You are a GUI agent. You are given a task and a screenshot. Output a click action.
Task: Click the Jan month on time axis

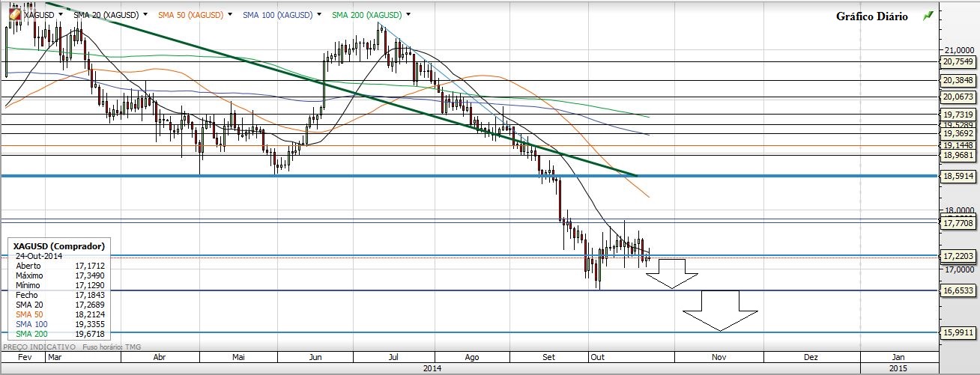pos(898,358)
